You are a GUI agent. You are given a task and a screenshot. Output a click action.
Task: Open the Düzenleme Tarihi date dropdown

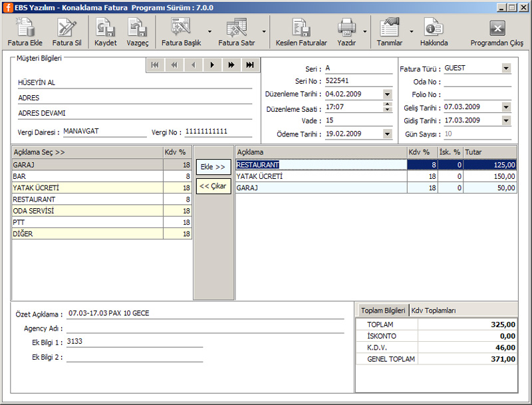[x=388, y=94]
